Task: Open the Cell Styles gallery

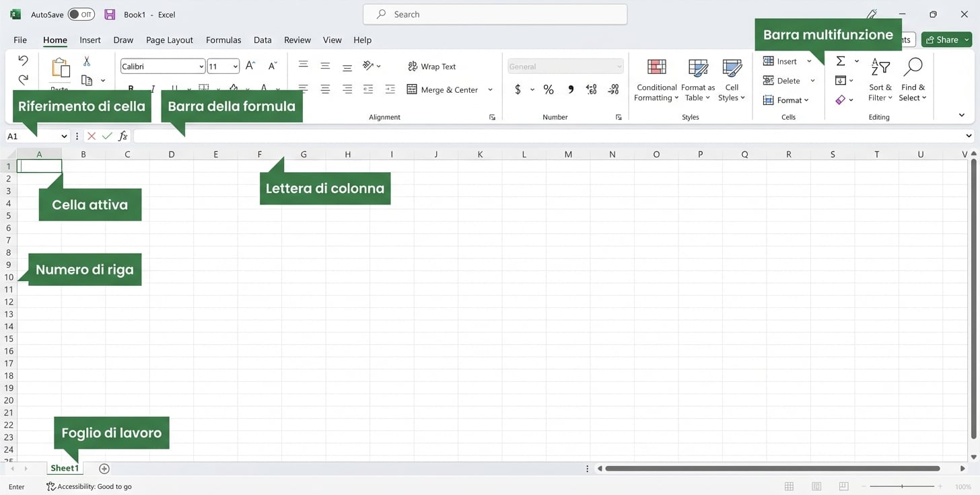Action: pos(732,80)
